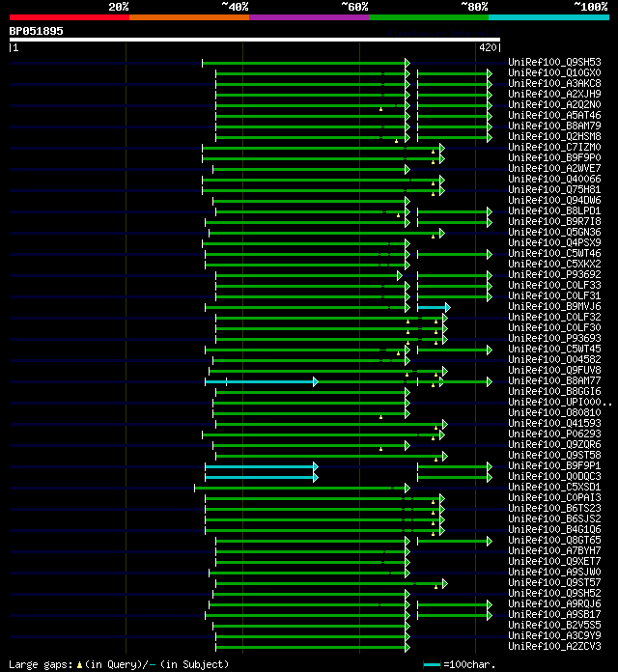Viewport: 618px width, 672px height.
Task: Select the UniRef100_B9R7I8 hit label
Action: pyautogui.click(x=554, y=221)
